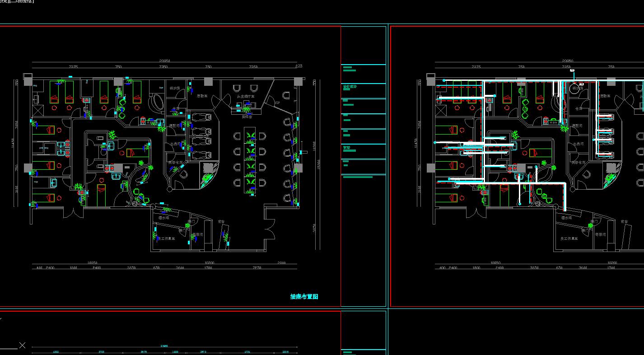
Task: Select 酒水吧 label in the socket layout plan
Action: click(x=163, y=218)
